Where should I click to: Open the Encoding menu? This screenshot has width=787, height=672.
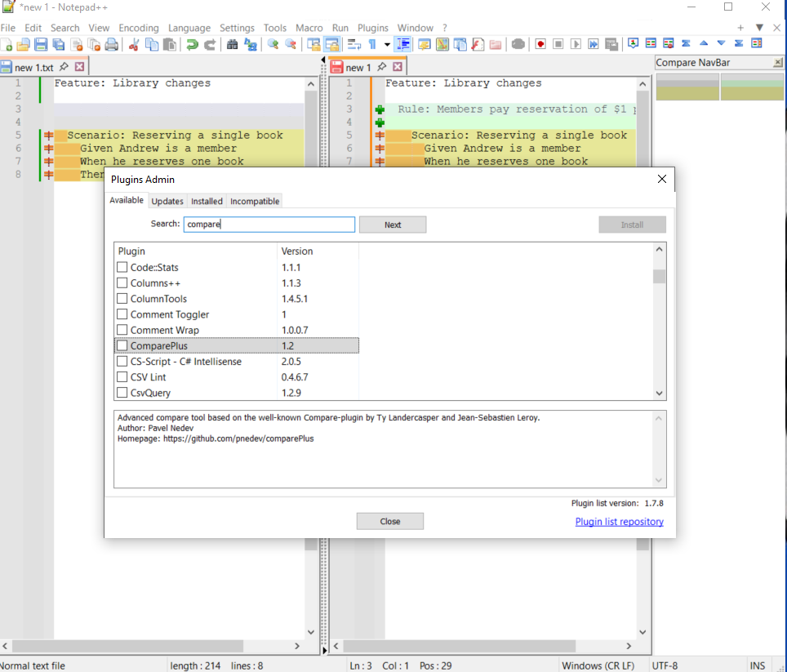pos(139,28)
